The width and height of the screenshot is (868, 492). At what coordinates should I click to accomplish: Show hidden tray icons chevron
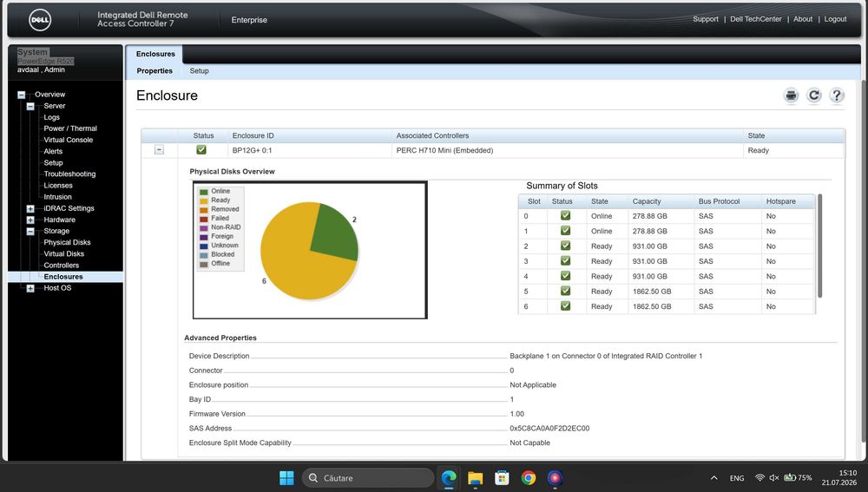(x=714, y=477)
